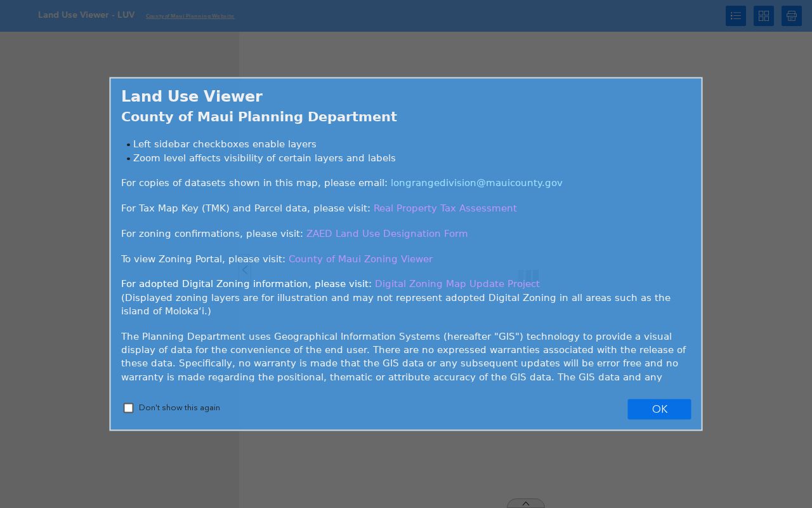Click the Print icon in the header
Image resolution: width=812 pixels, height=508 pixels.
pos(792,16)
